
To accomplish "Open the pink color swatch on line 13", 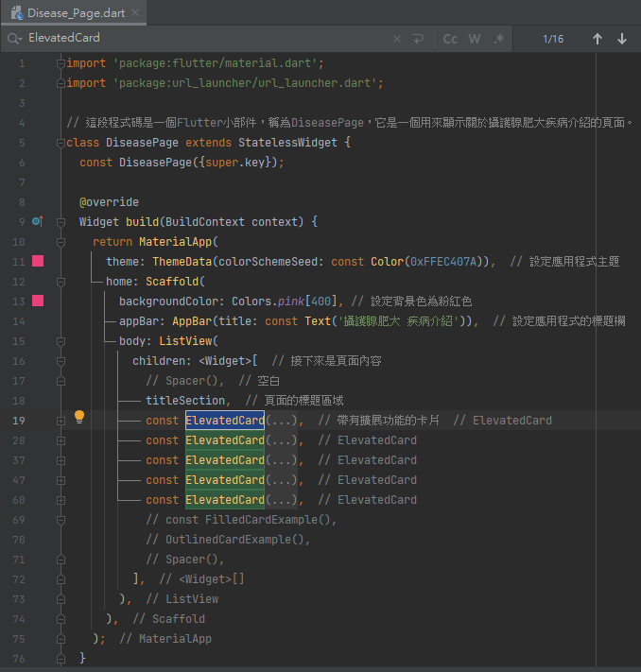I will pos(38,302).
